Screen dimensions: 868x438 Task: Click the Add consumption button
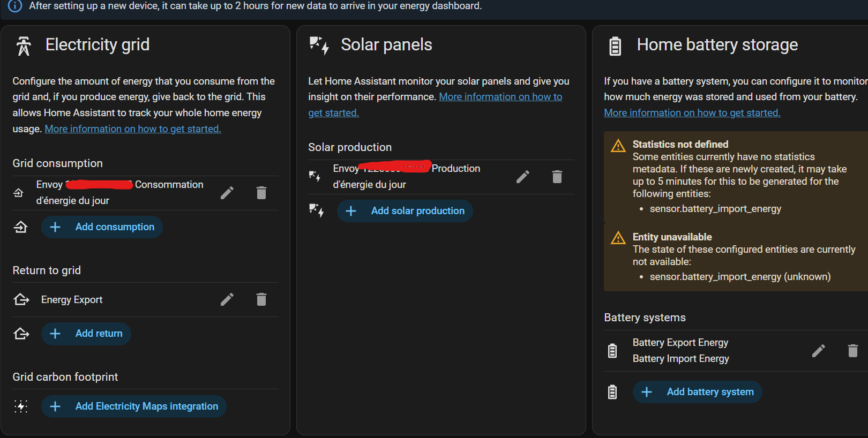click(x=102, y=227)
